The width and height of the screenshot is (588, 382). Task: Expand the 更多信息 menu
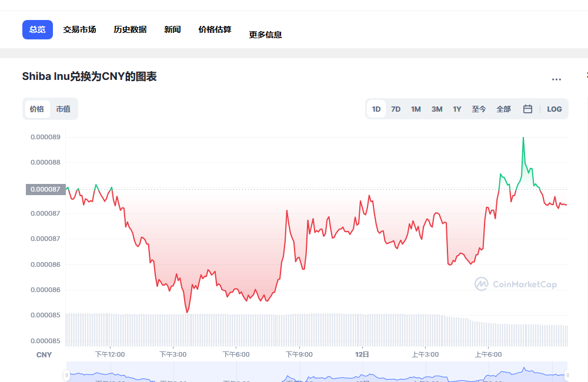pyautogui.click(x=266, y=35)
